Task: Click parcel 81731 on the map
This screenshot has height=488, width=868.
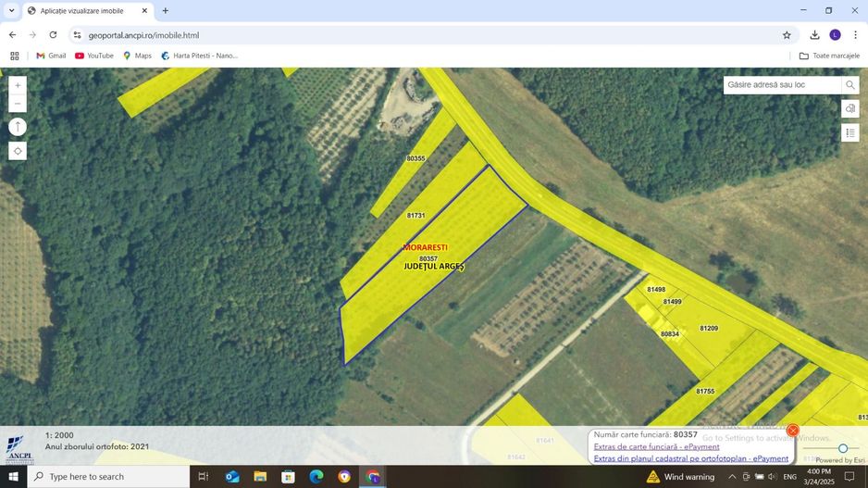Action: click(415, 215)
